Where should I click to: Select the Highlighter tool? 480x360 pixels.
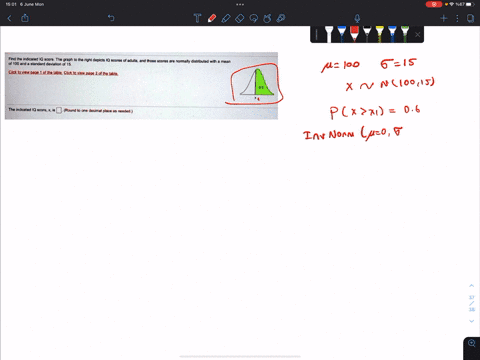click(x=226, y=18)
